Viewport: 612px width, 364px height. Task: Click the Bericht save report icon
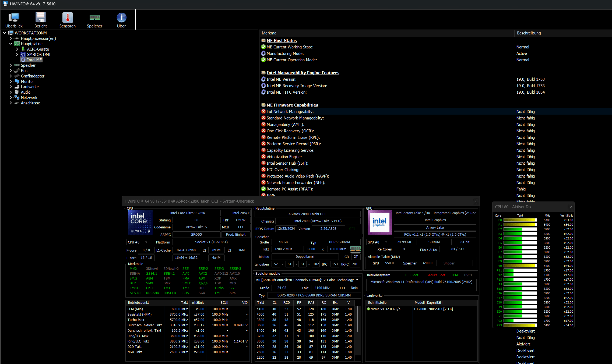pyautogui.click(x=41, y=17)
